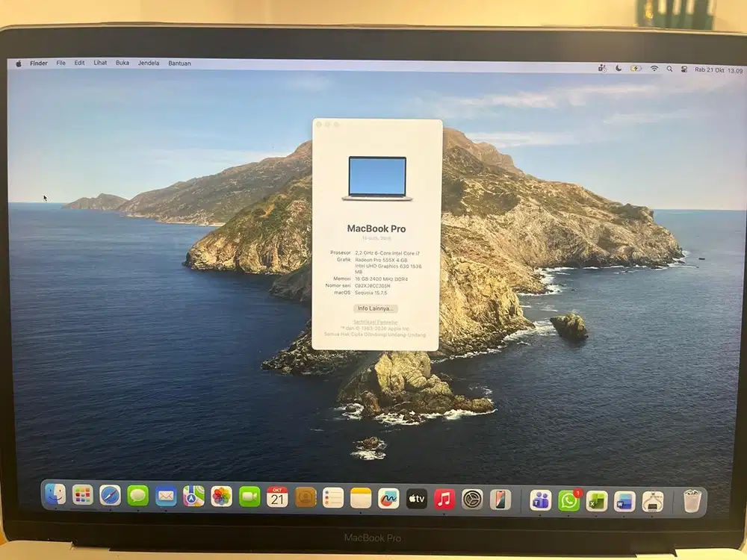Open Spotlight search in the menu bar

[x=670, y=69]
